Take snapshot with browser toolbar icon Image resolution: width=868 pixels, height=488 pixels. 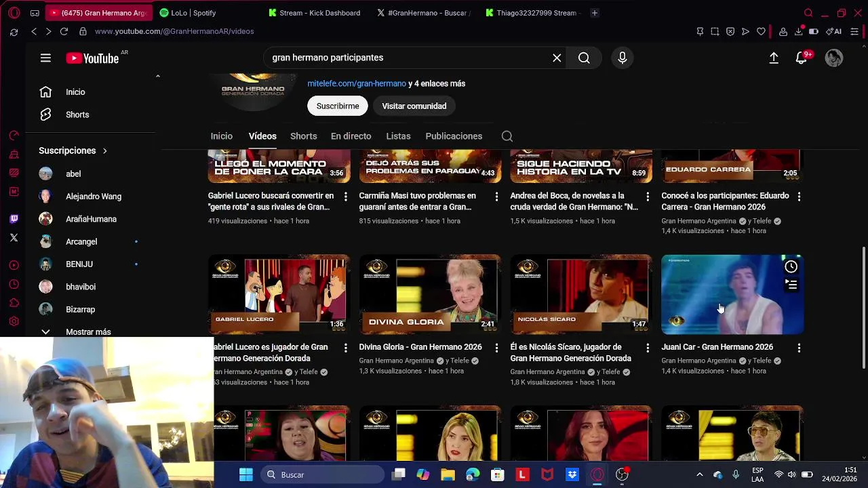(x=715, y=31)
